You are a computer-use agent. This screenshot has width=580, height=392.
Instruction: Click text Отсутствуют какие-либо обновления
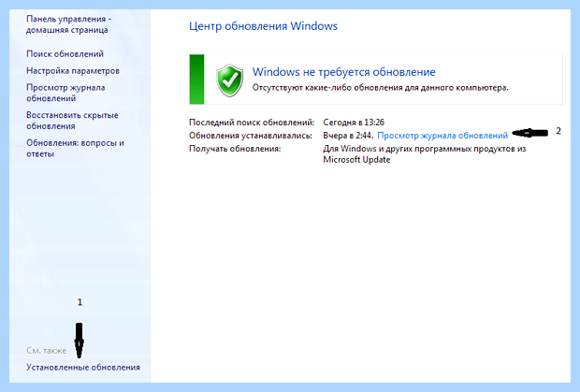click(380, 88)
